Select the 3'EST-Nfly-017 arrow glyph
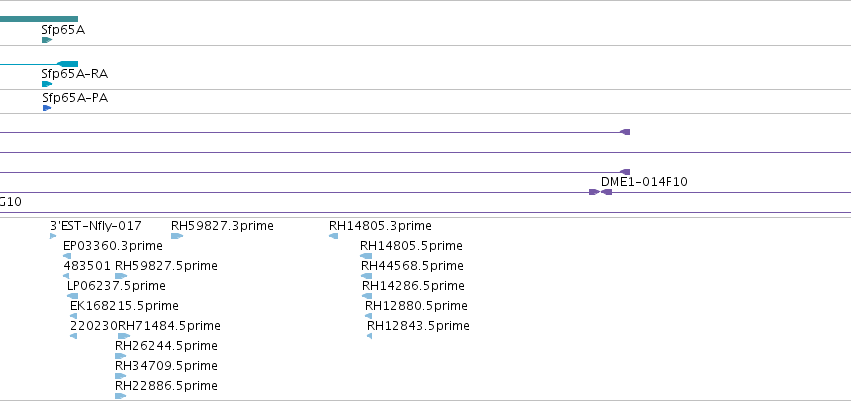Viewport: 851px width, 401px height. (x=53, y=236)
